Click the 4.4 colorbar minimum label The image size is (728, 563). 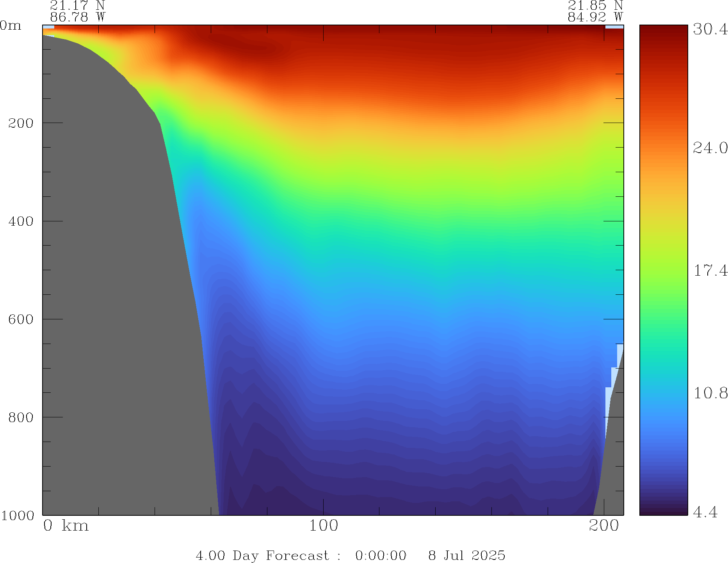(705, 512)
